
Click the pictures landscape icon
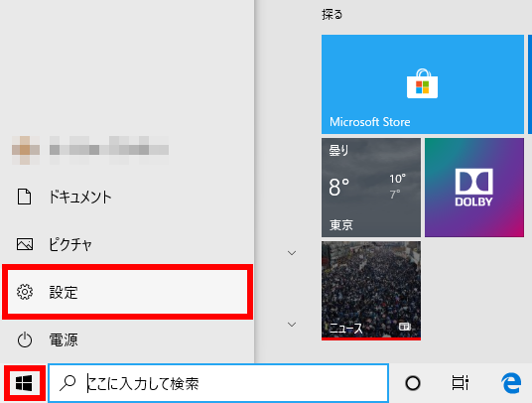click(25, 244)
